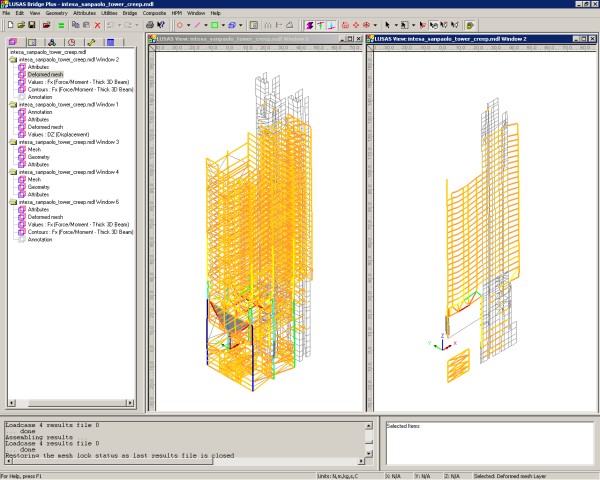Screen dimensions: 600x480
Task: Toggle Geometry layer under Window 3
Action: 38,156
